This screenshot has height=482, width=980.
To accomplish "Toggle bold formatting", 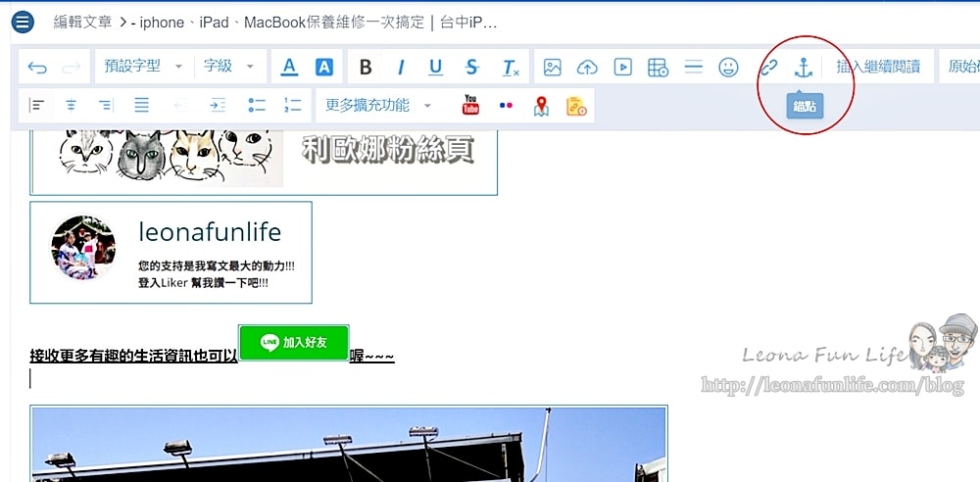I will click(366, 68).
